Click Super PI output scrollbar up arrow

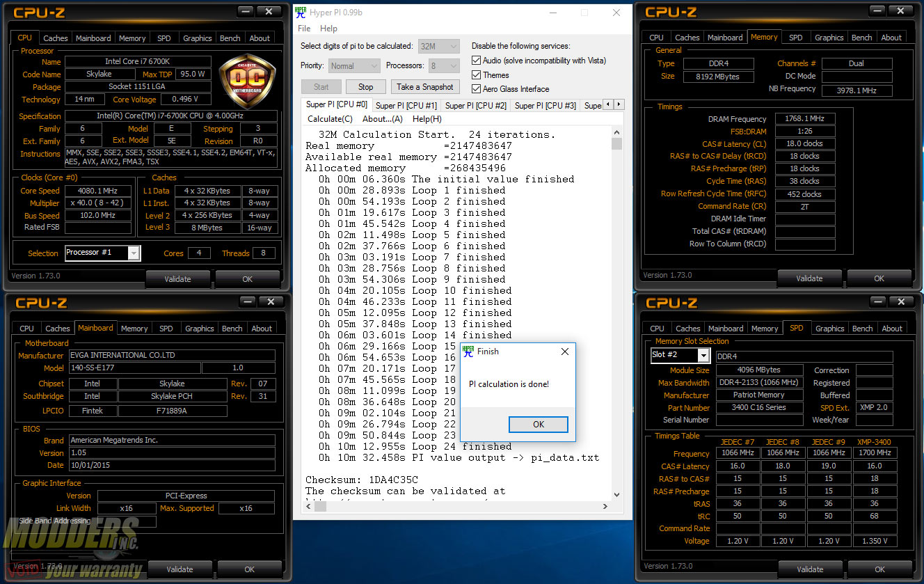(616, 132)
